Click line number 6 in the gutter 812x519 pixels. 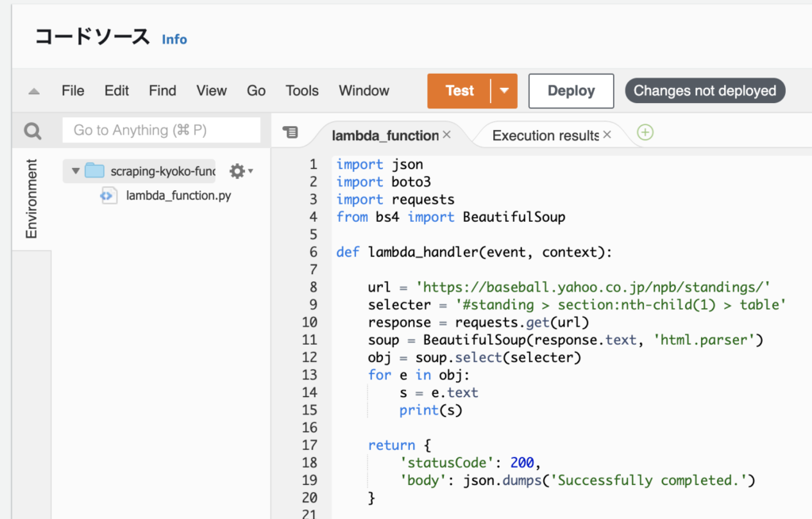click(x=313, y=252)
